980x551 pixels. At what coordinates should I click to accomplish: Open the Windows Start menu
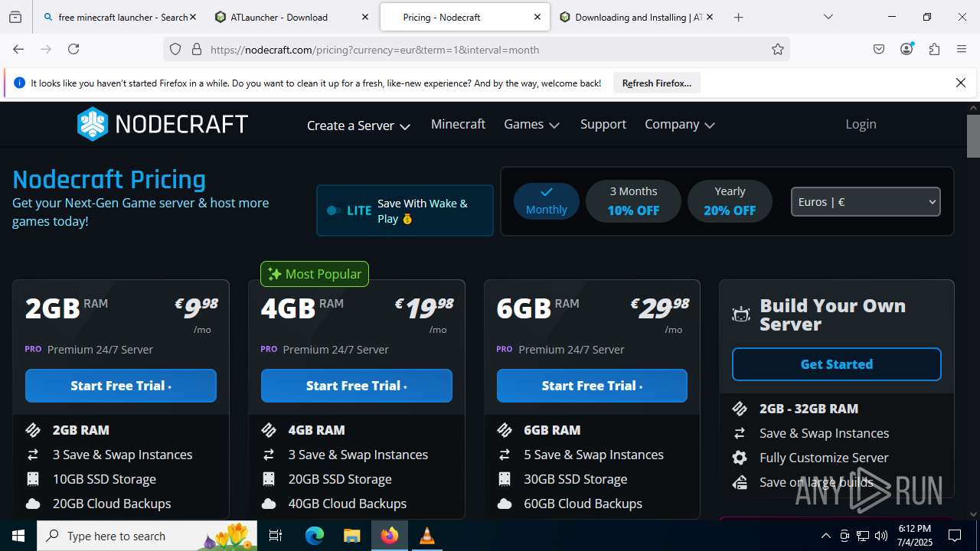pyautogui.click(x=18, y=536)
